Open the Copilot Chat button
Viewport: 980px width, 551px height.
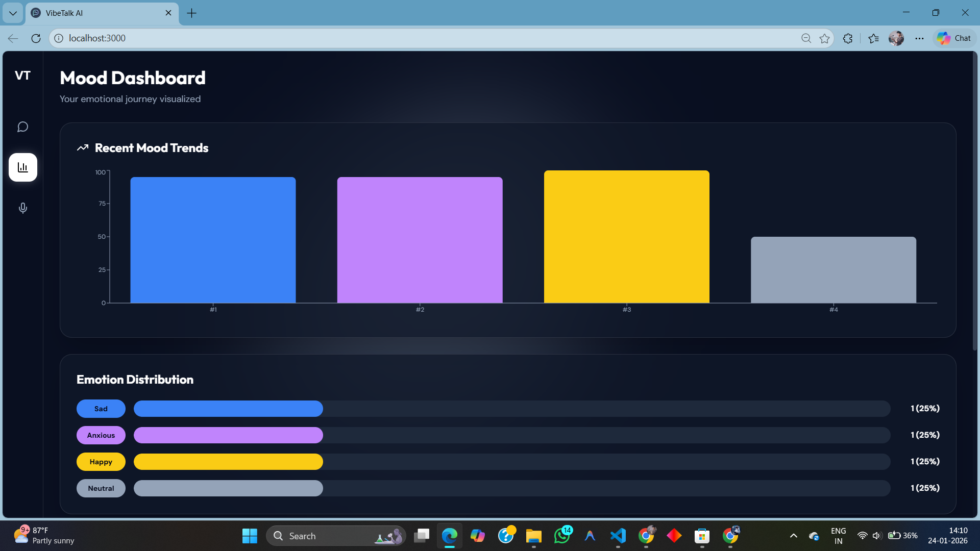pos(954,38)
